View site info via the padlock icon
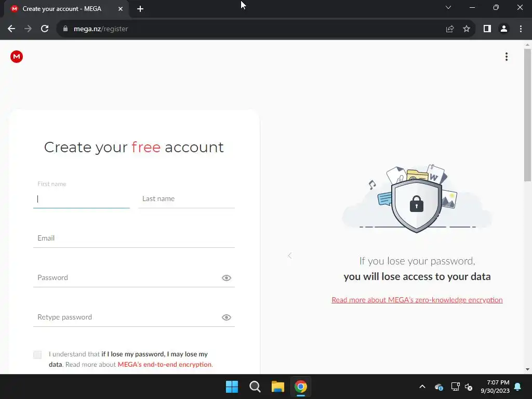Screen dimensions: 532x399 (65, 29)
